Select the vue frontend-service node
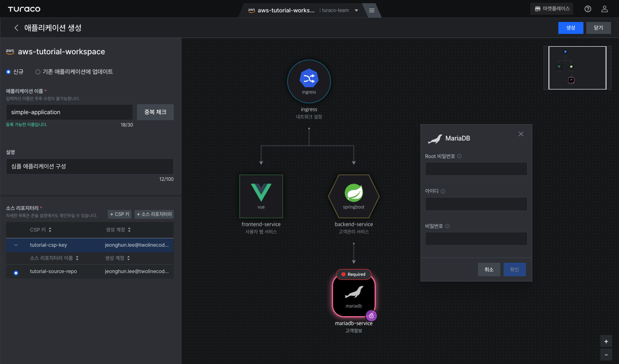The height and width of the screenshot is (364, 619). click(x=261, y=196)
